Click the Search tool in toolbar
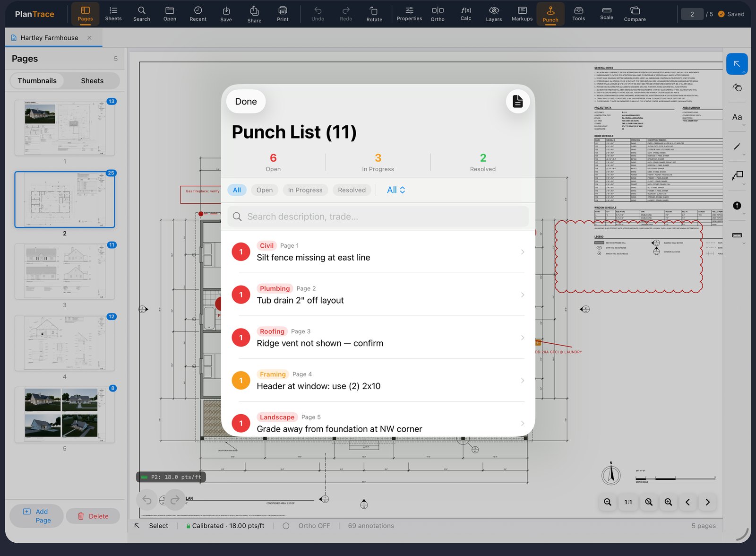Viewport: 756px width, 556px height. coord(141,14)
